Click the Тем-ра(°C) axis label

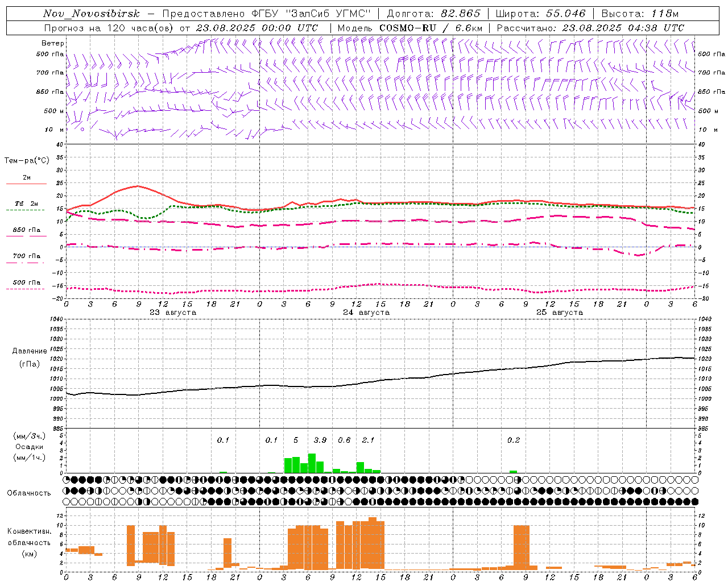[27, 161]
